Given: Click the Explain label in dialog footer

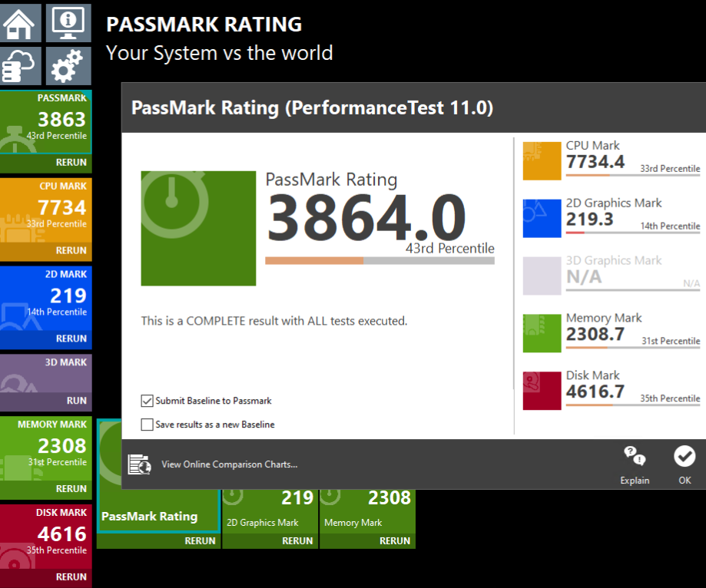Looking at the screenshot, I should [635, 481].
